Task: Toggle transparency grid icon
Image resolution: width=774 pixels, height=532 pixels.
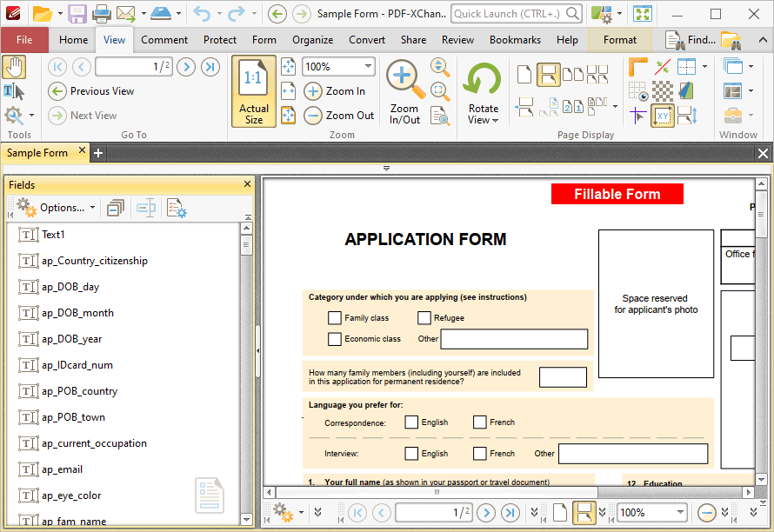Action: point(663,91)
